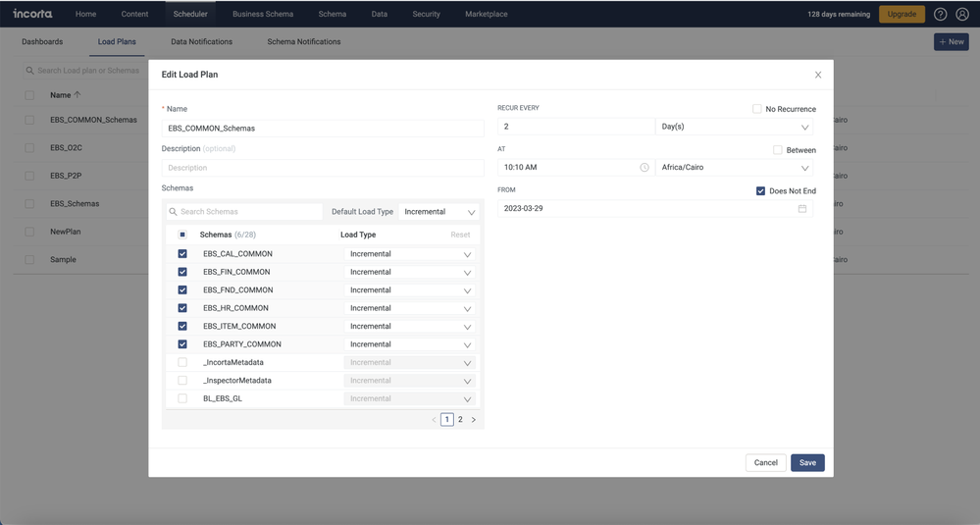The image size is (980, 525).
Task: Enable the No Recurrence checkbox
Action: tap(757, 109)
